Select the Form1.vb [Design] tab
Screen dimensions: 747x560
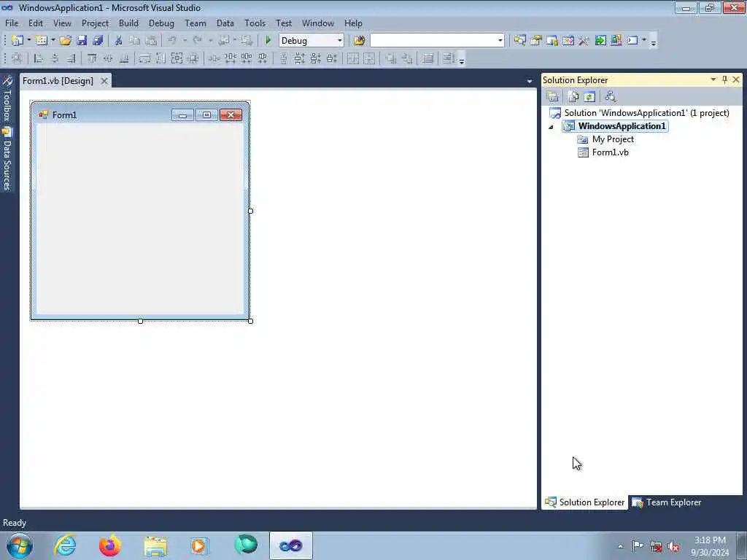(58, 81)
